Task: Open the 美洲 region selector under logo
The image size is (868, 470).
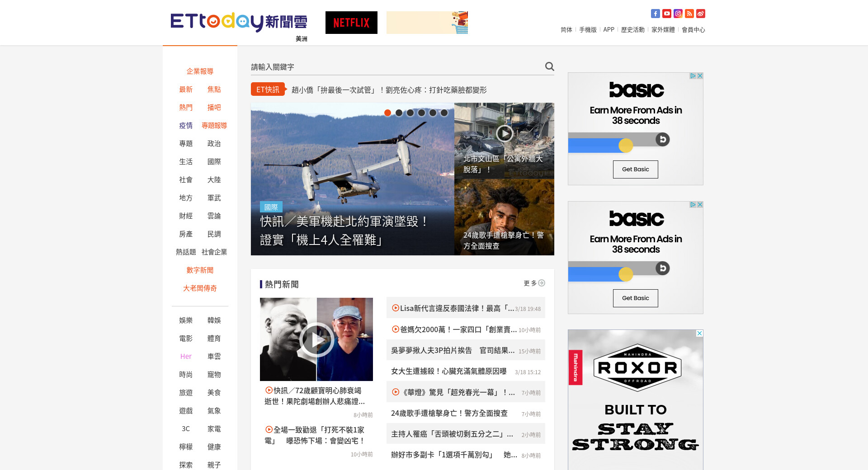Action: click(301, 39)
